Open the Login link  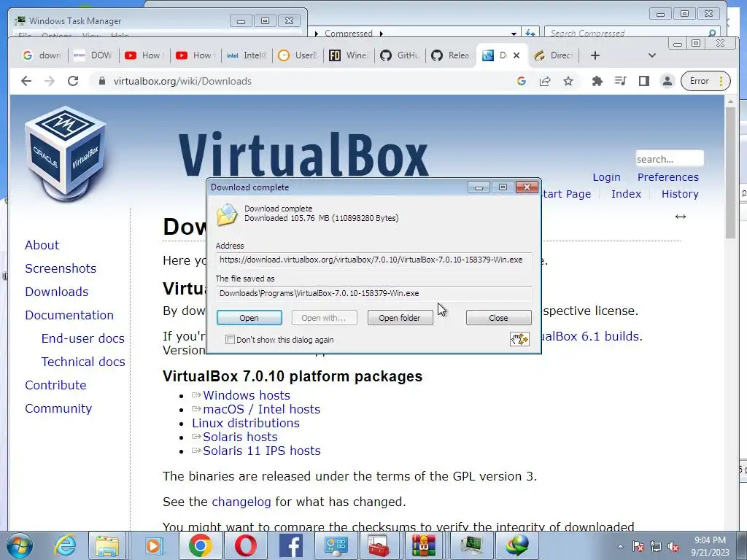point(606,177)
